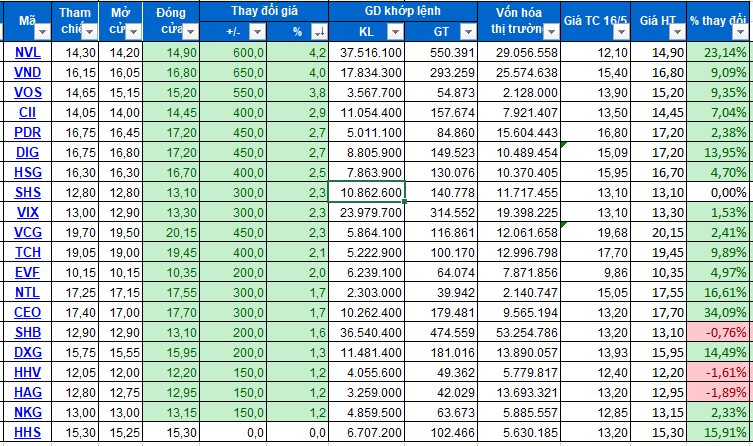Open the EVF ticker link

(27, 272)
